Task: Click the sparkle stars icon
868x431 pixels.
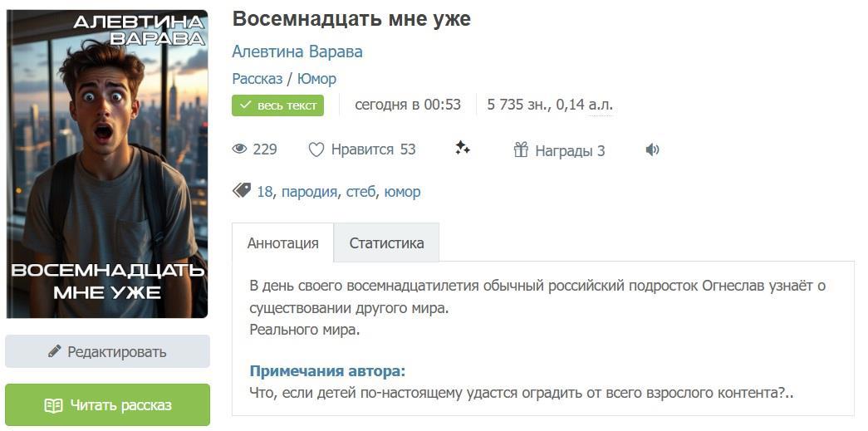Action: point(463,149)
